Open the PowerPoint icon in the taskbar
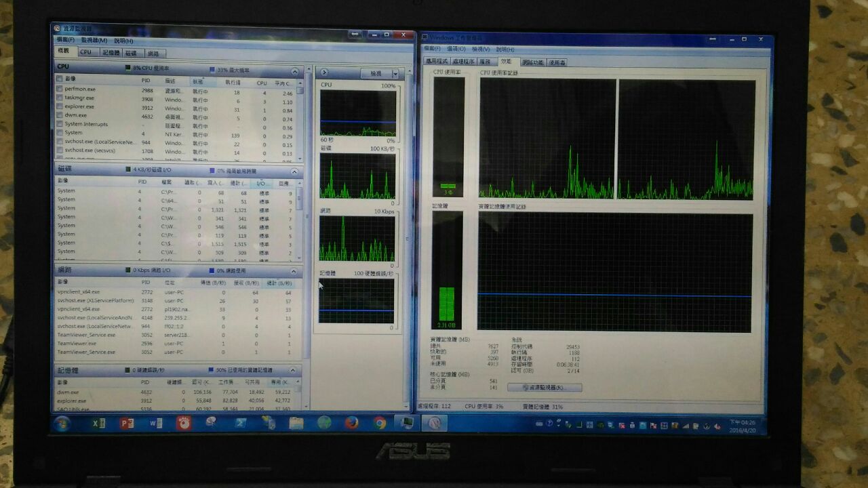868x488 pixels. click(x=126, y=423)
